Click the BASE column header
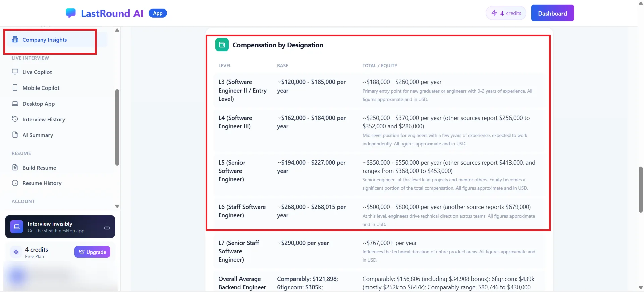644x292 pixels. coord(283,66)
